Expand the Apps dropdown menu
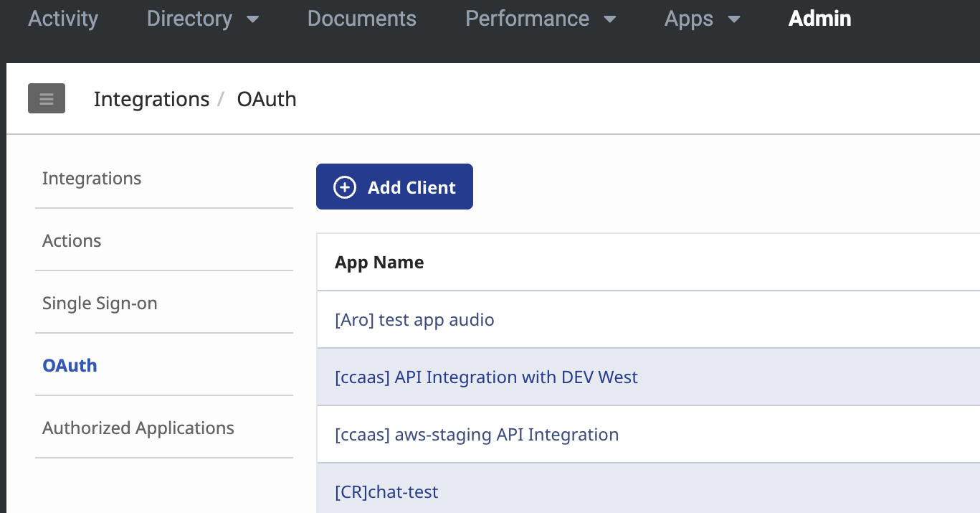980x513 pixels. pos(702,19)
